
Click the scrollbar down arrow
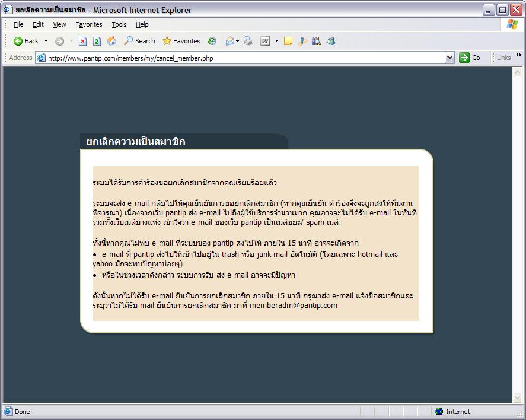[517, 398]
